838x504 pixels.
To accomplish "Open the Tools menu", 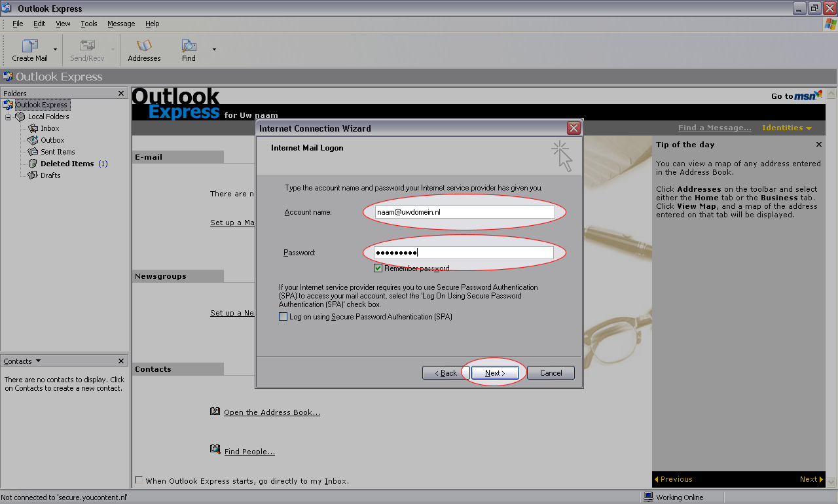I will point(89,24).
